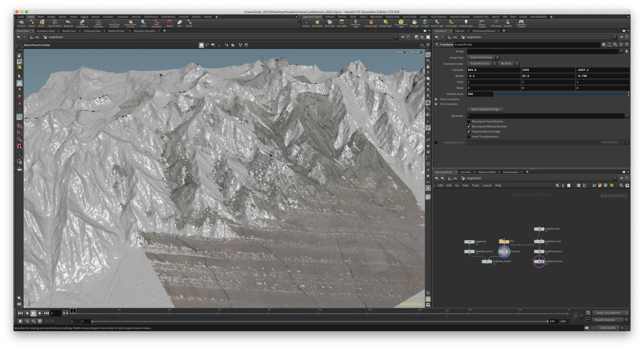Jump to the last frame
Viewport: 644px width, 349px height.
(x=46, y=313)
